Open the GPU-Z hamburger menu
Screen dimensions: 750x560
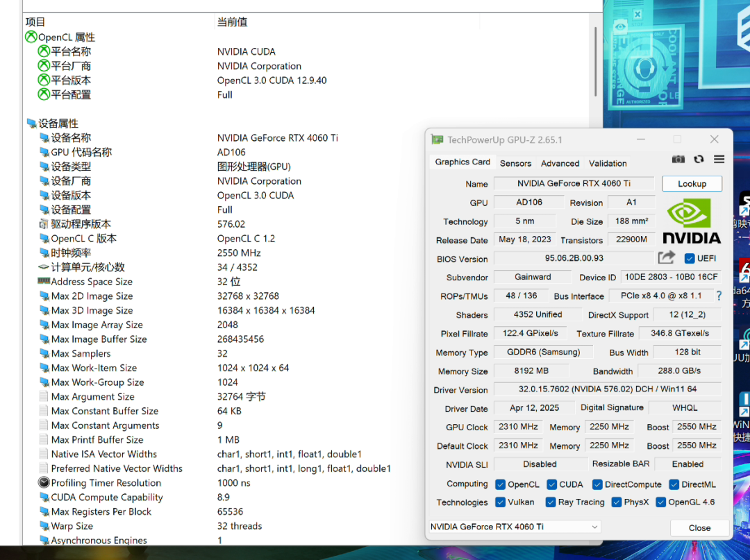(719, 159)
